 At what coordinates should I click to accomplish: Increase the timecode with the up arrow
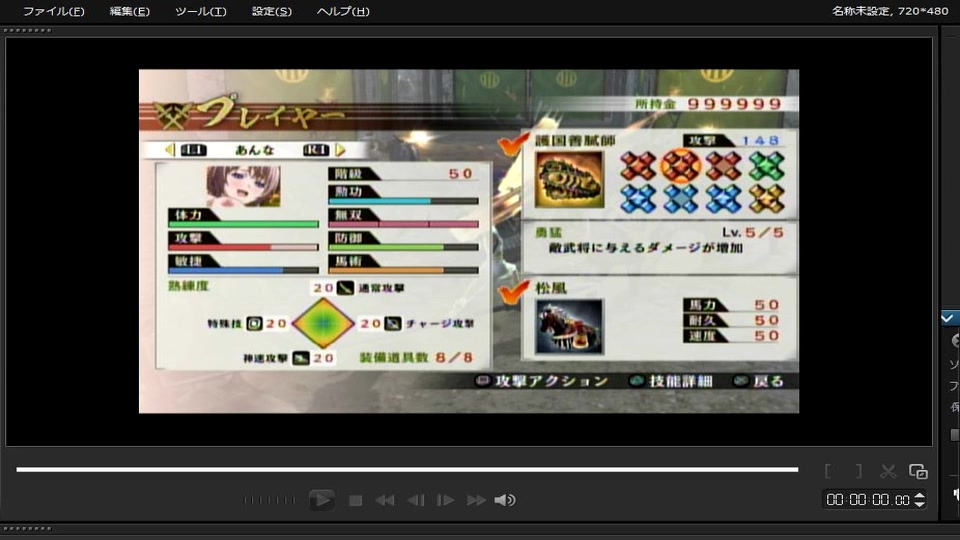point(919,495)
